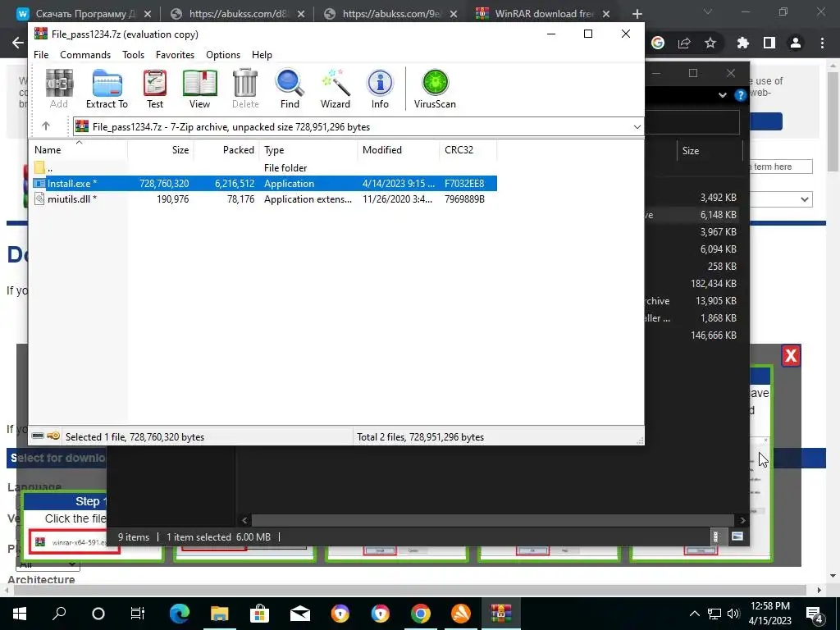This screenshot has height=630, width=840.
Task: Open the Favorites menu
Action: pyautogui.click(x=175, y=55)
